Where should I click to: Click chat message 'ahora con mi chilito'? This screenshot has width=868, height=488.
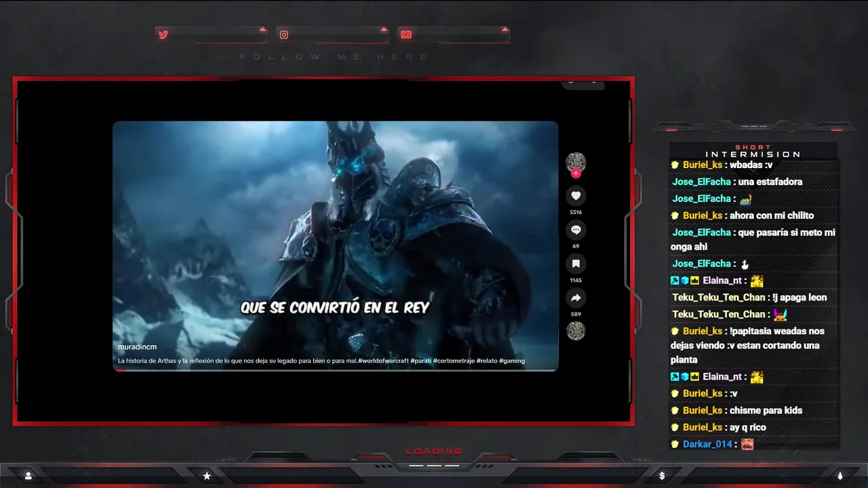772,216
